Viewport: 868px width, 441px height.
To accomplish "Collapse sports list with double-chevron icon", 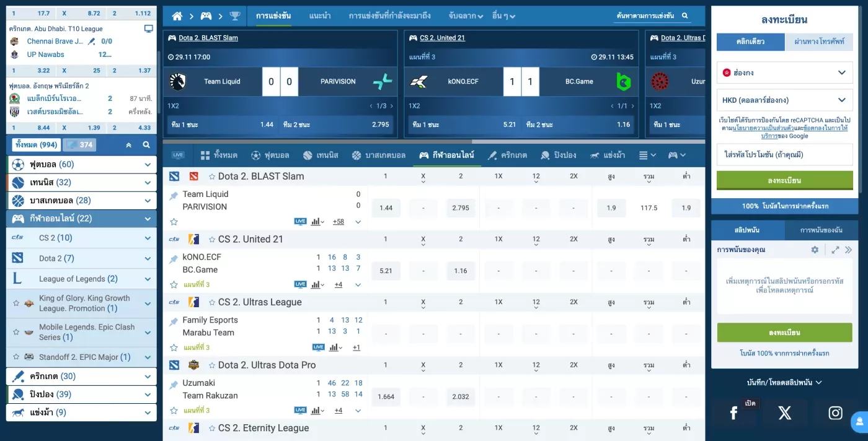I will coord(129,145).
